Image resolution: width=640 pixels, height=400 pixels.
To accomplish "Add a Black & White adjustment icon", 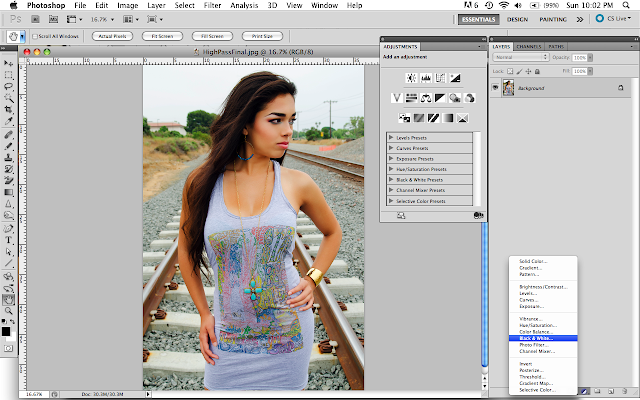I will pyautogui.click(x=440, y=98).
